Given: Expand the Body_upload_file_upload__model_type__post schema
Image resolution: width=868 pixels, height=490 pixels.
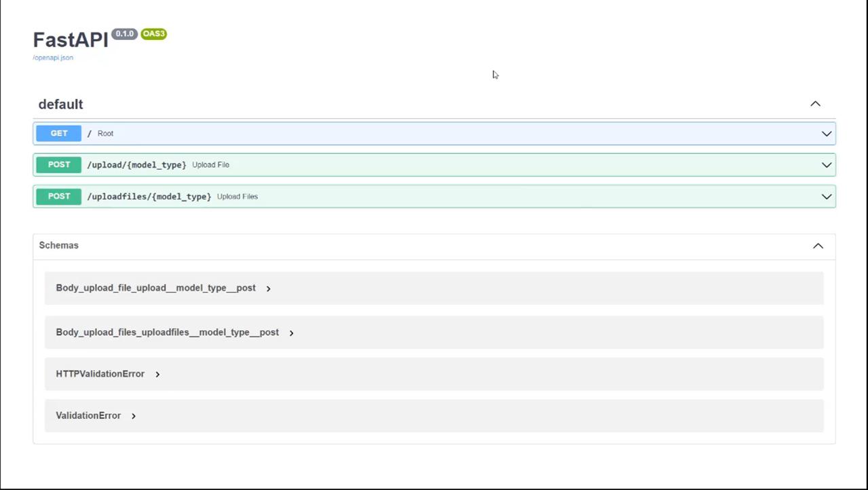Looking at the screenshot, I should point(155,288).
